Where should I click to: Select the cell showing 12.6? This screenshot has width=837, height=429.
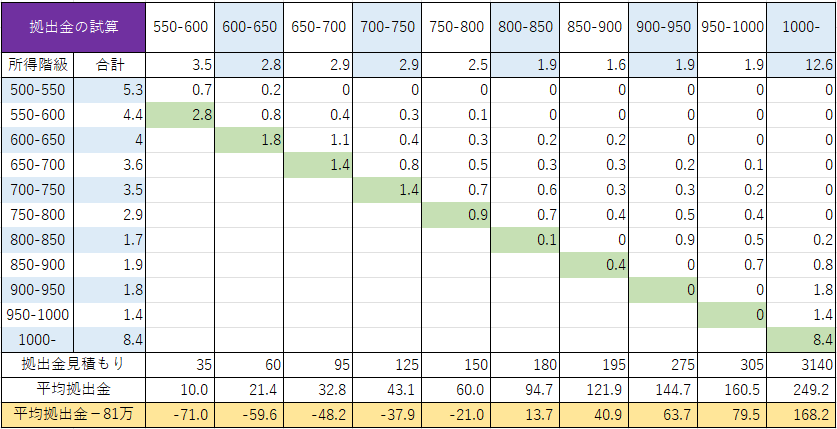point(801,66)
